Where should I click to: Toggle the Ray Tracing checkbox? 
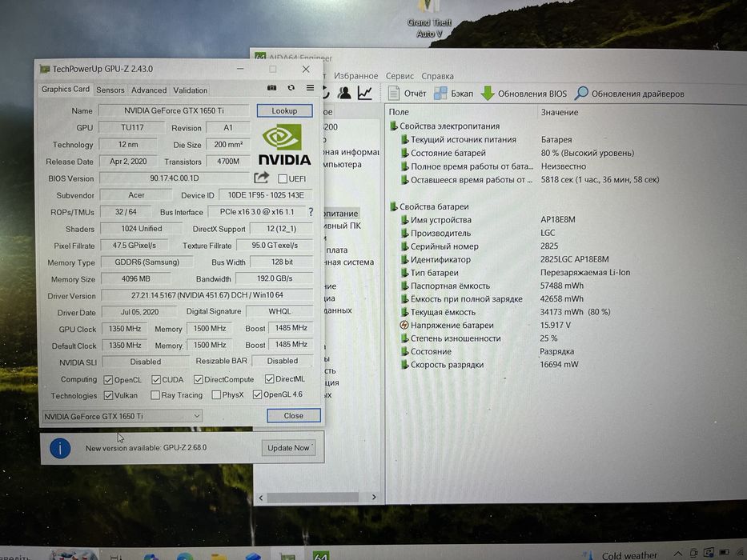tap(155, 395)
